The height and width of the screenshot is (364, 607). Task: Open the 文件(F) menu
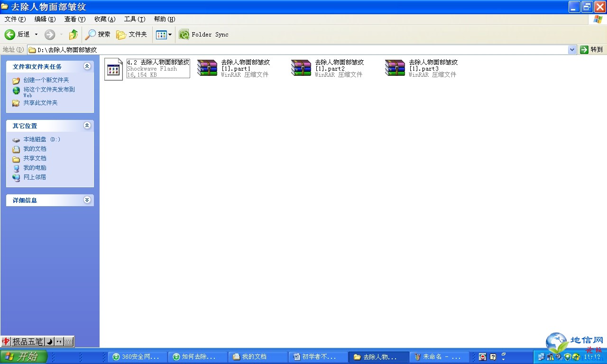(15, 19)
